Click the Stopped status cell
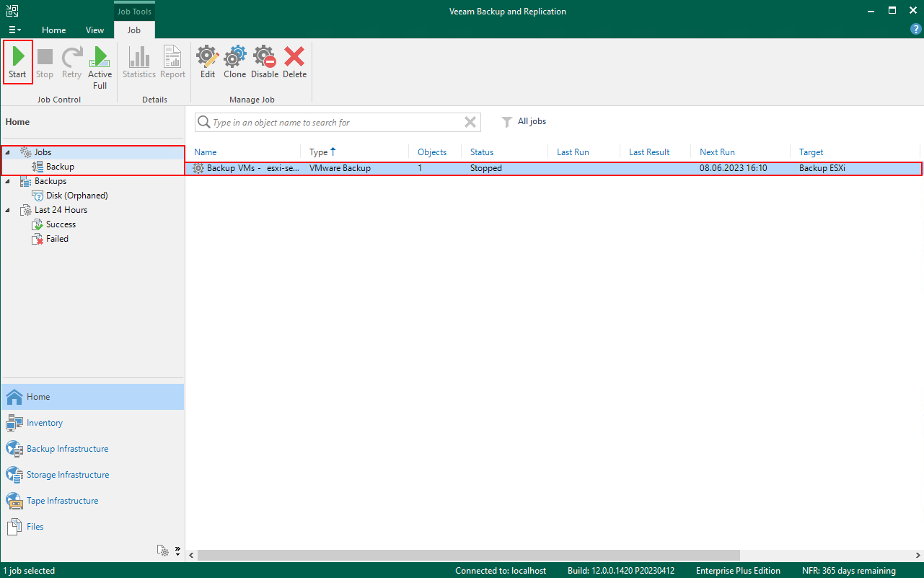 (x=486, y=168)
